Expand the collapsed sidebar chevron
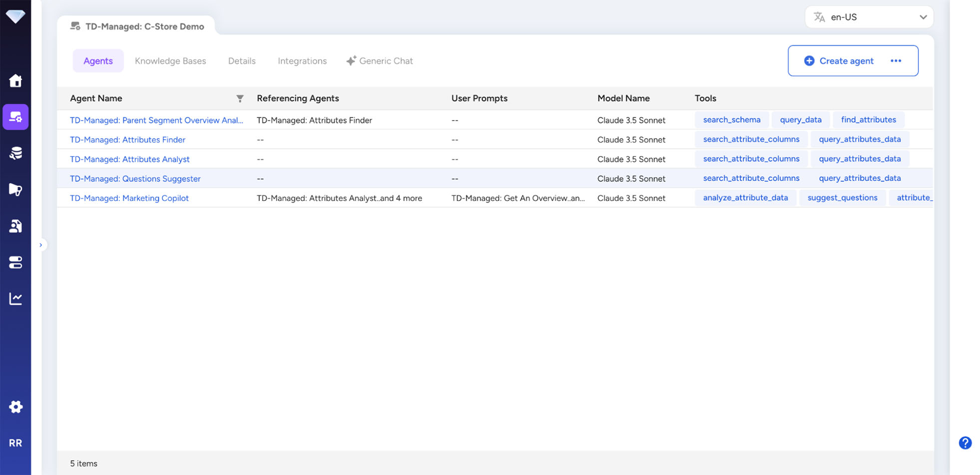Viewport: 980px width, 475px height. coord(41,245)
